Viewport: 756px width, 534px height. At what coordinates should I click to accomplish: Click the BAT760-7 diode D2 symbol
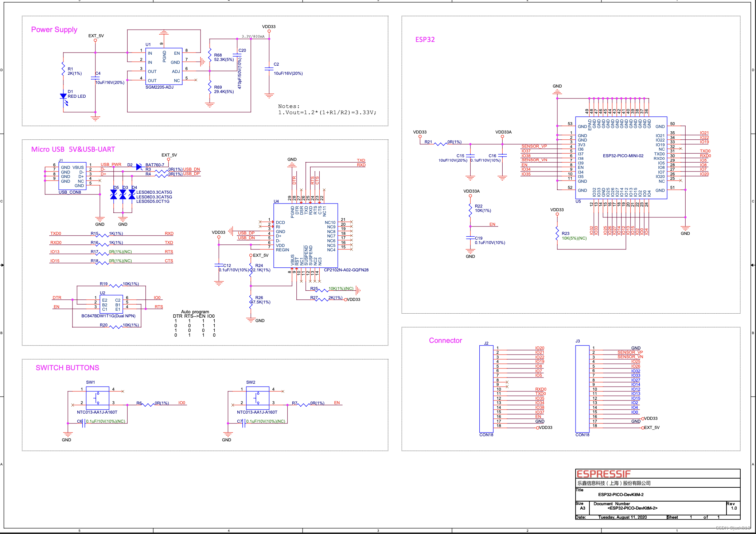(x=139, y=167)
